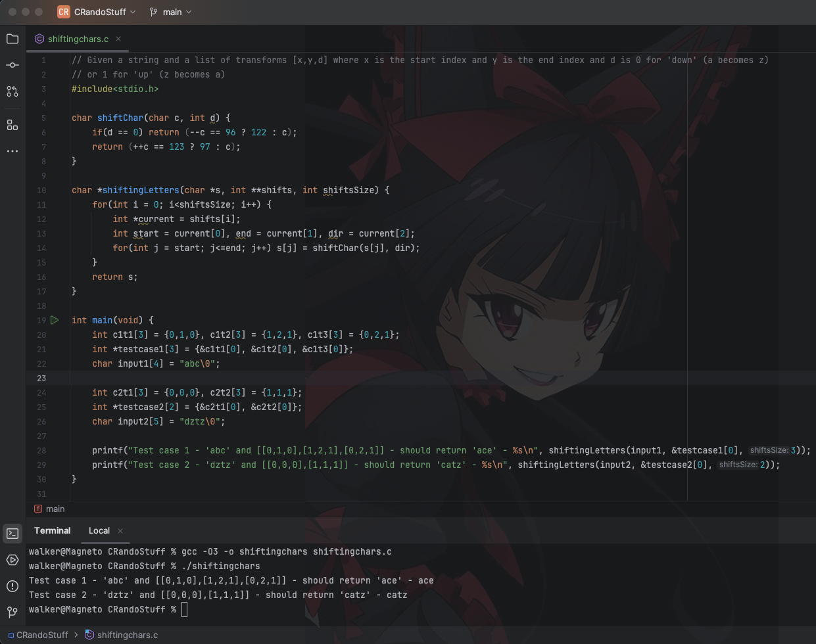Click the 'return s;' statement on line 16

(x=115, y=277)
